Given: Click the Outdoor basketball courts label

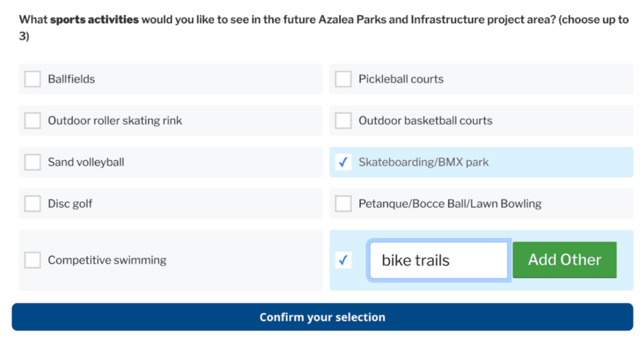Looking at the screenshot, I should (x=425, y=121).
